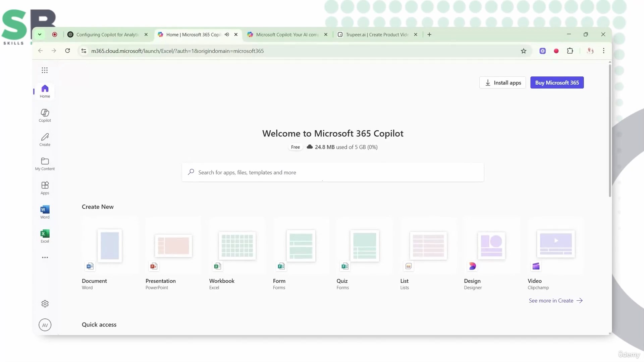Click the Create pencil icon in sidebar
The width and height of the screenshot is (644, 362).
tap(45, 139)
